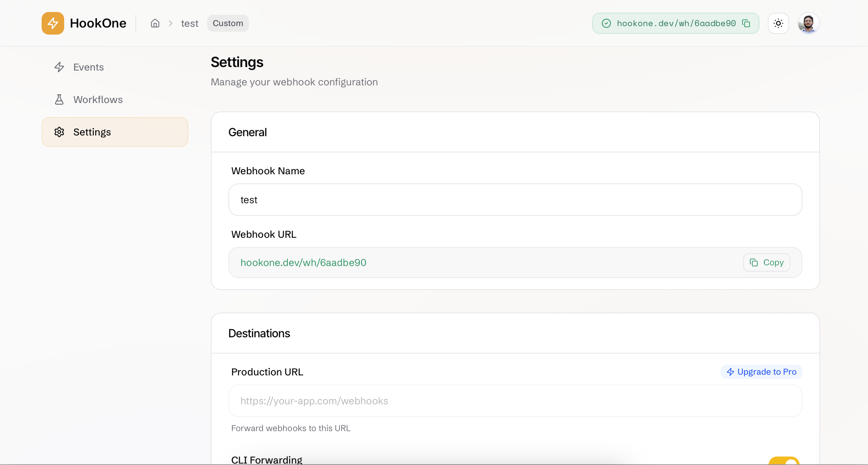868x465 pixels.
Task: Open the Workflows sidebar section
Action: pos(98,99)
